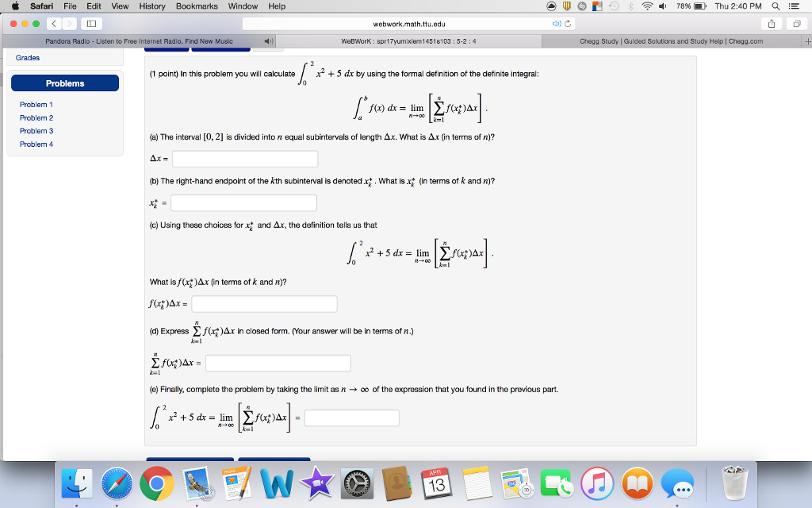This screenshot has width=812, height=508.
Task: Open the Help menu
Action: [x=277, y=6]
